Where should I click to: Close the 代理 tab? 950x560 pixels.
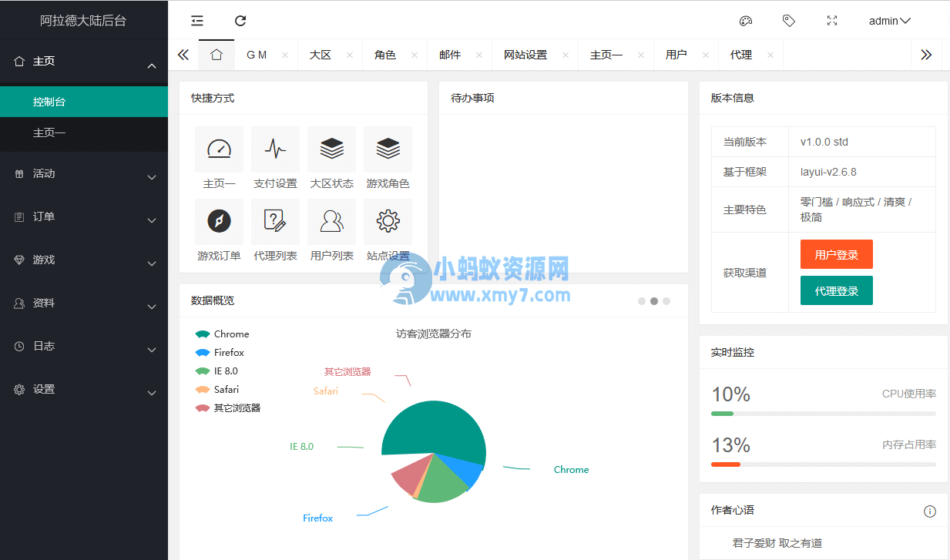point(770,55)
